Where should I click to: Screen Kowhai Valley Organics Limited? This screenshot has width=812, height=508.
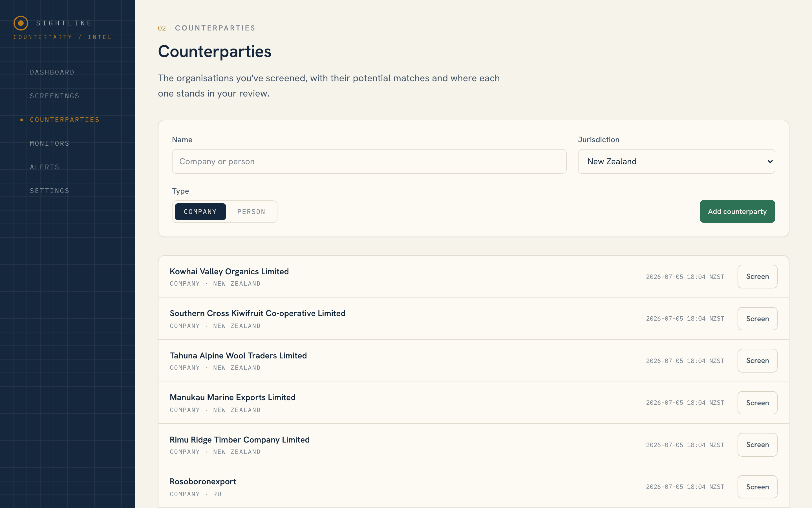coord(757,277)
